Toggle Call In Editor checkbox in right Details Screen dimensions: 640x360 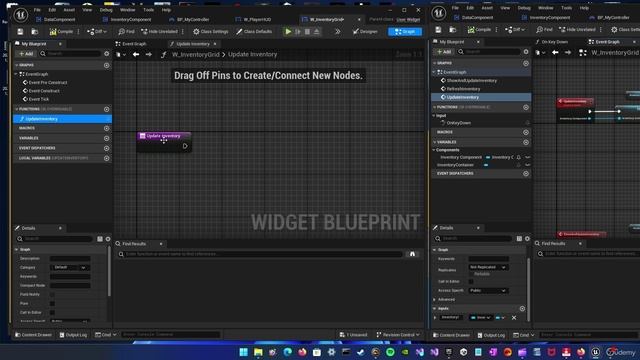coord(471,282)
